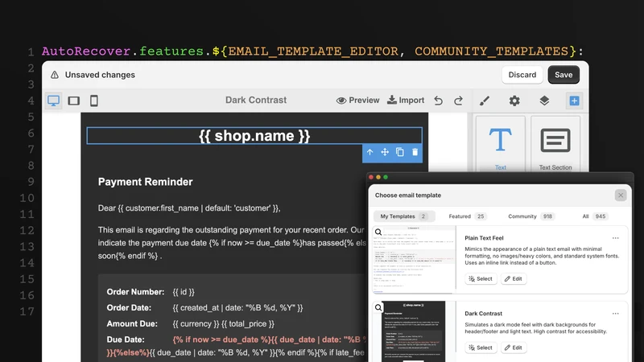Screen dimensions: 644x362
Task: Choose the Text block
Action: coord(500,144)
